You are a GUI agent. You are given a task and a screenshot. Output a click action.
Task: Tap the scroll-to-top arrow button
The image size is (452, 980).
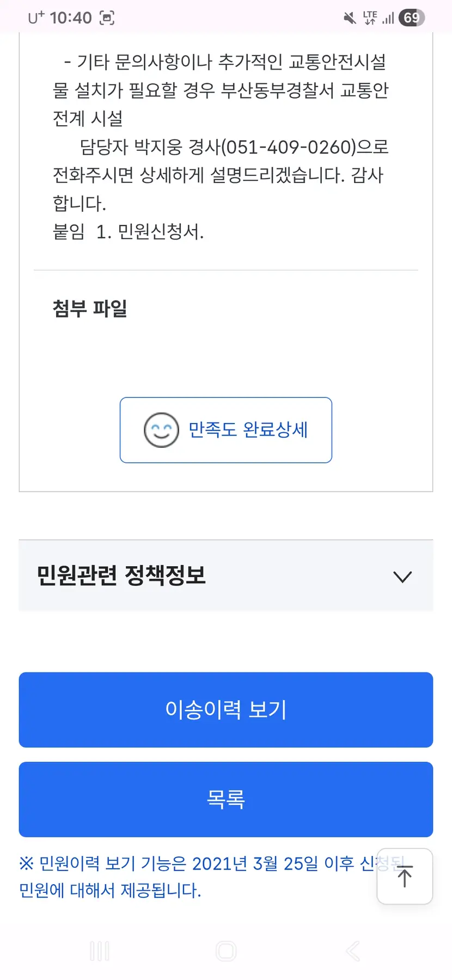405,876
